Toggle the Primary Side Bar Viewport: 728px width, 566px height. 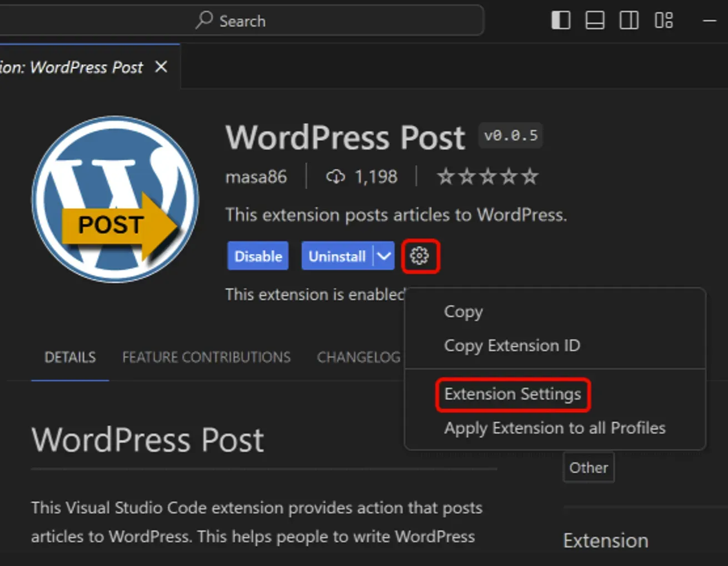click(x=561, y=20)
